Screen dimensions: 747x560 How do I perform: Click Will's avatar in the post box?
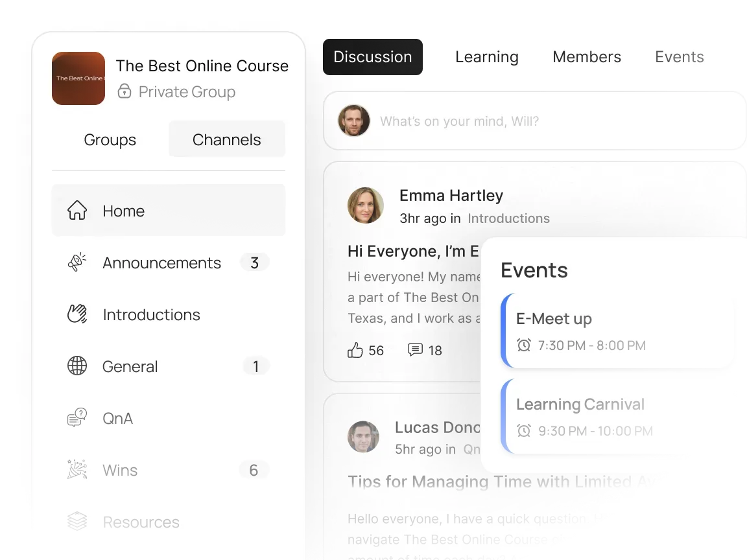click(354, 121)
